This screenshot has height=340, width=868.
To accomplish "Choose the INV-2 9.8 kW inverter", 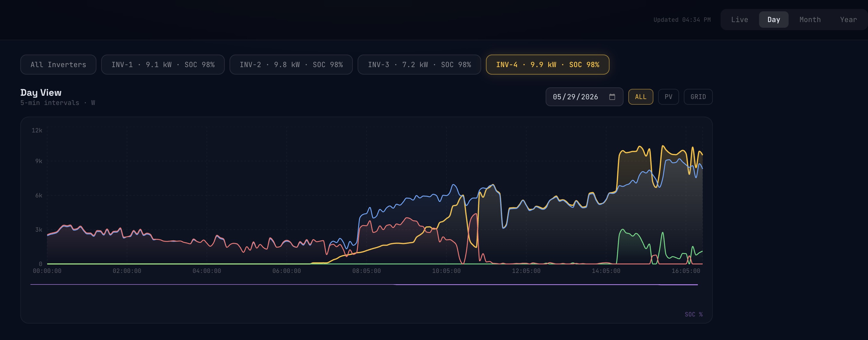I will [x=291, y=65].
